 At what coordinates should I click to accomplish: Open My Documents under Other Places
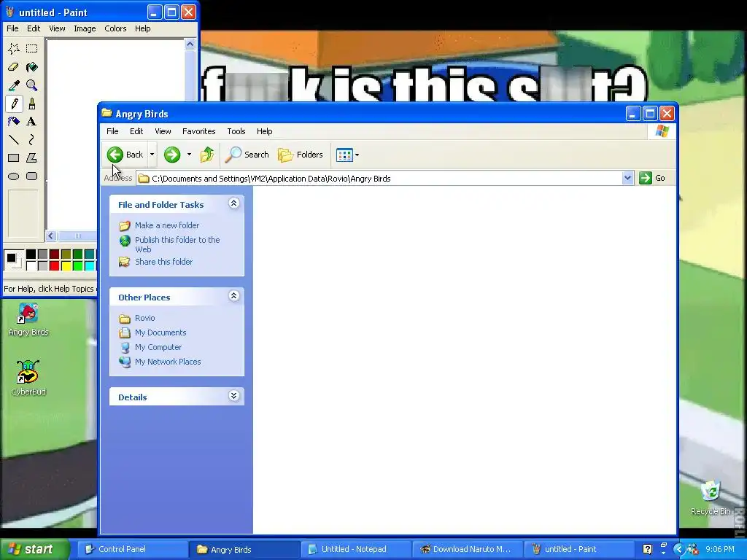coord(160,332)
